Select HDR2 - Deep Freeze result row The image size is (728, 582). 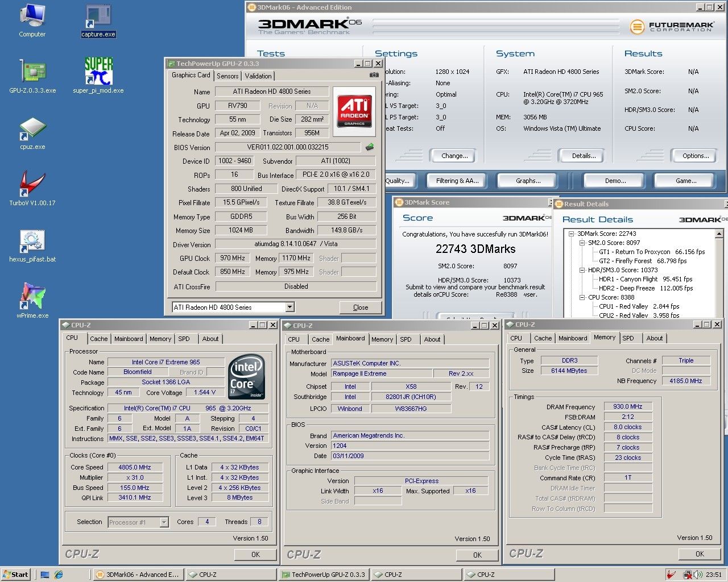646,288
